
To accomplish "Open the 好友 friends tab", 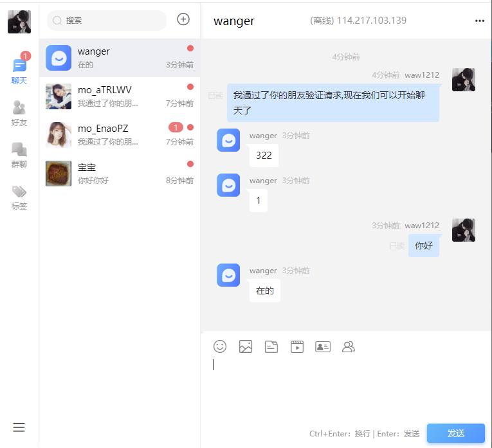I will 19,113.
